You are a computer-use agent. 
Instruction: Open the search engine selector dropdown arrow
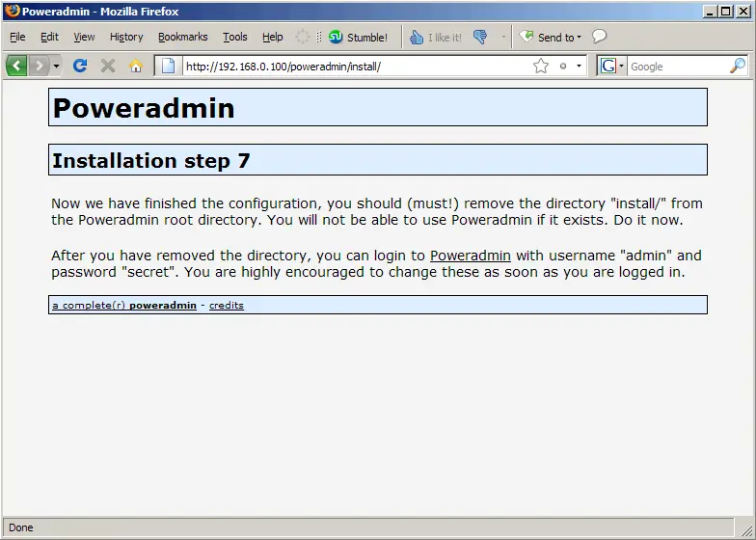[x=621, y=66]
